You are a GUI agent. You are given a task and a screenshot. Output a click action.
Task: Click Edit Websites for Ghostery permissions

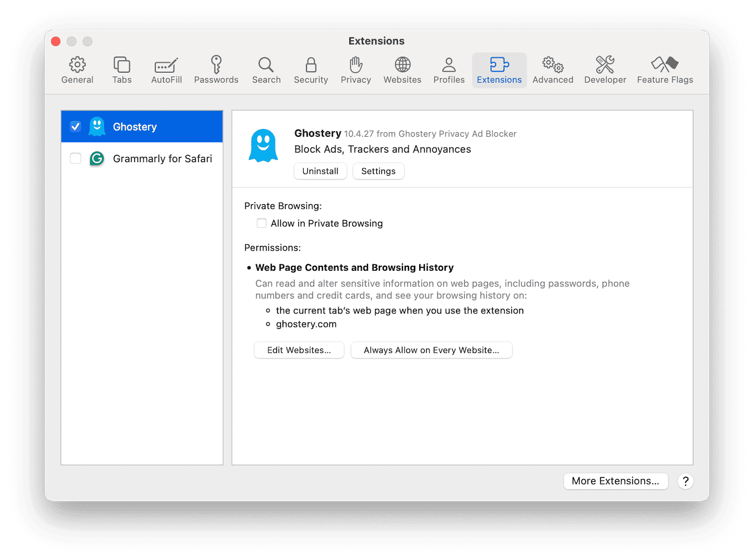[x=299, y=350]
